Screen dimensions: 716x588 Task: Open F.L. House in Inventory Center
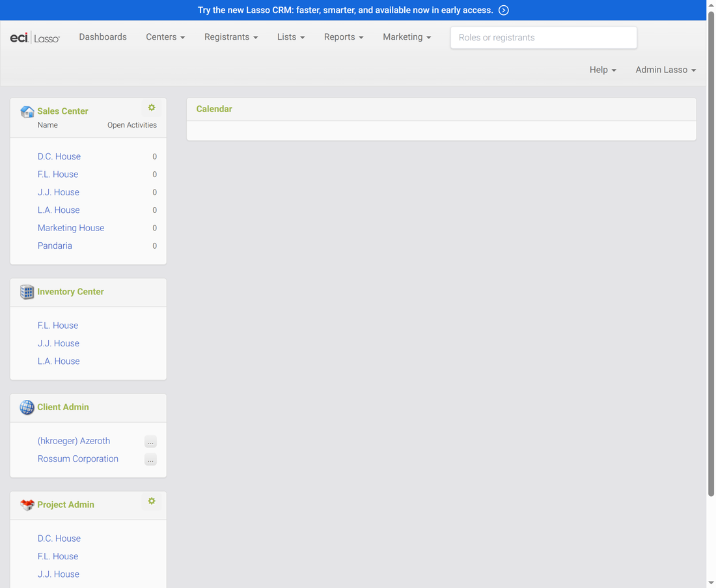tap(57, 326)
